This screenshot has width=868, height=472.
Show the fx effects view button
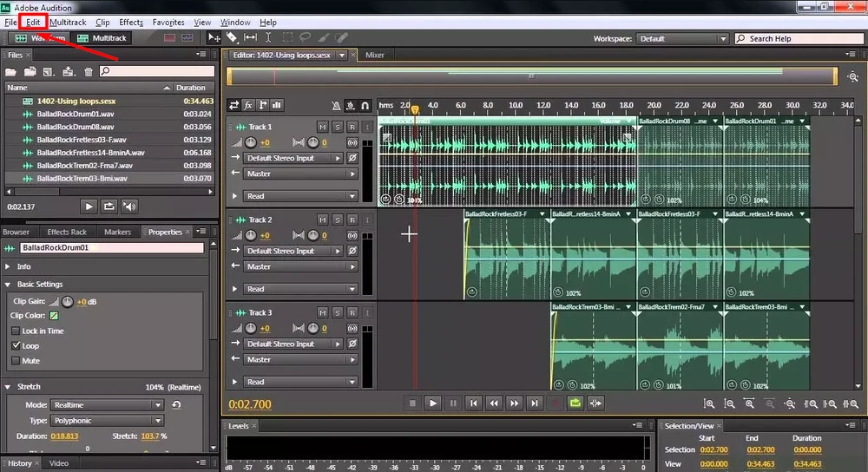248,105
